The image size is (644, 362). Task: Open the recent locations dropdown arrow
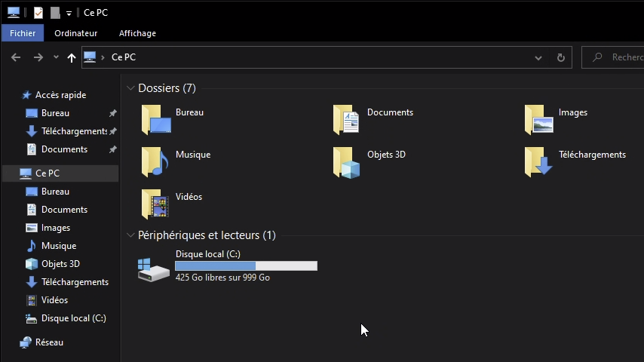[x=56, y=57]
